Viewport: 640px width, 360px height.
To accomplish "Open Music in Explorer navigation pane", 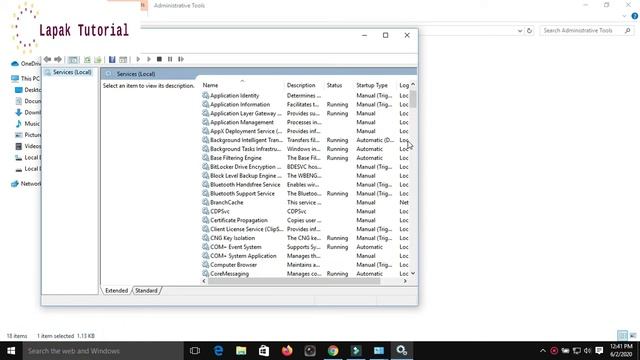I will tap(28, 124).
